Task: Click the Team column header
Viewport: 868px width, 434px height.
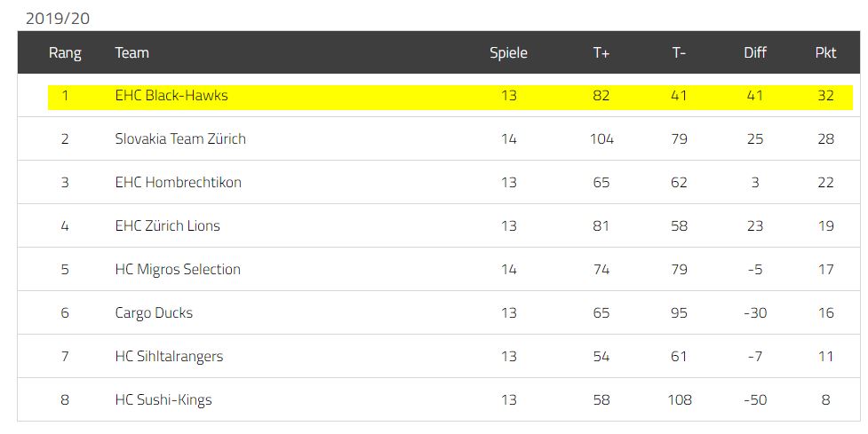Action: 131,52
